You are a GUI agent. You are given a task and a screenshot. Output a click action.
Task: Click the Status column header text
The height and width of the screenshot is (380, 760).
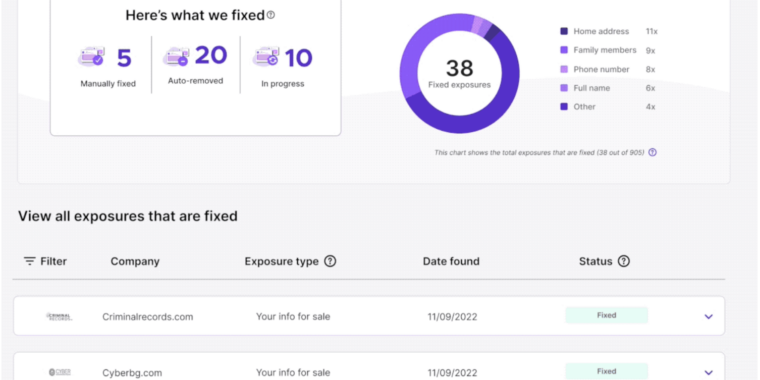(x=596, y=261)
